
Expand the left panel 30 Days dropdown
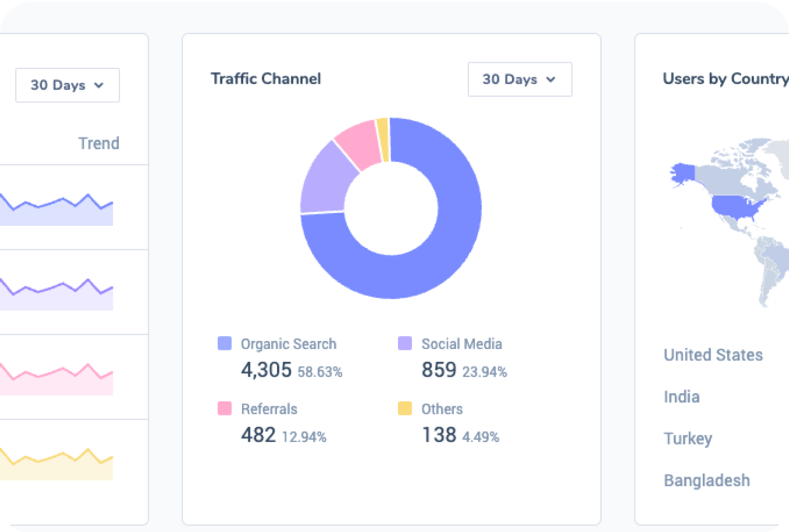pos(67,85)
